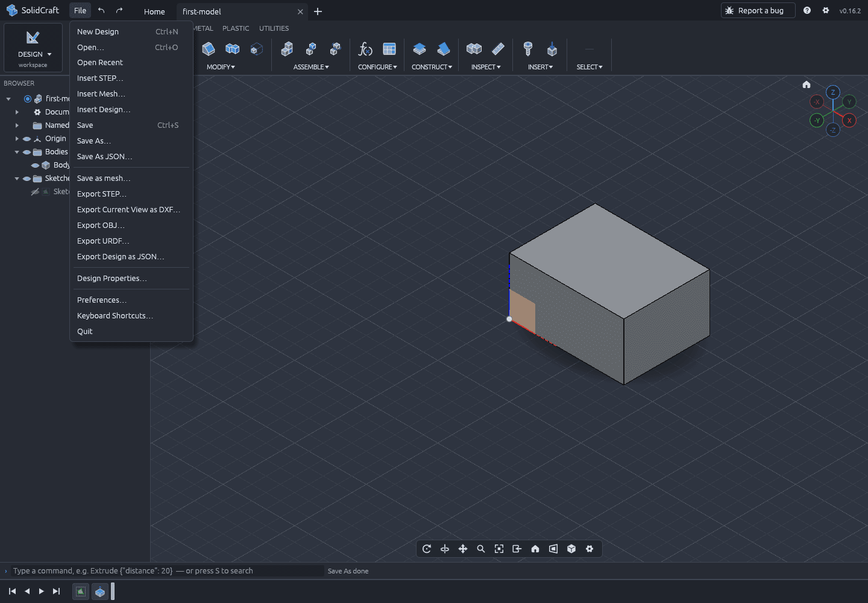Collapse the Bodies folder in the browser

(17, 152)
